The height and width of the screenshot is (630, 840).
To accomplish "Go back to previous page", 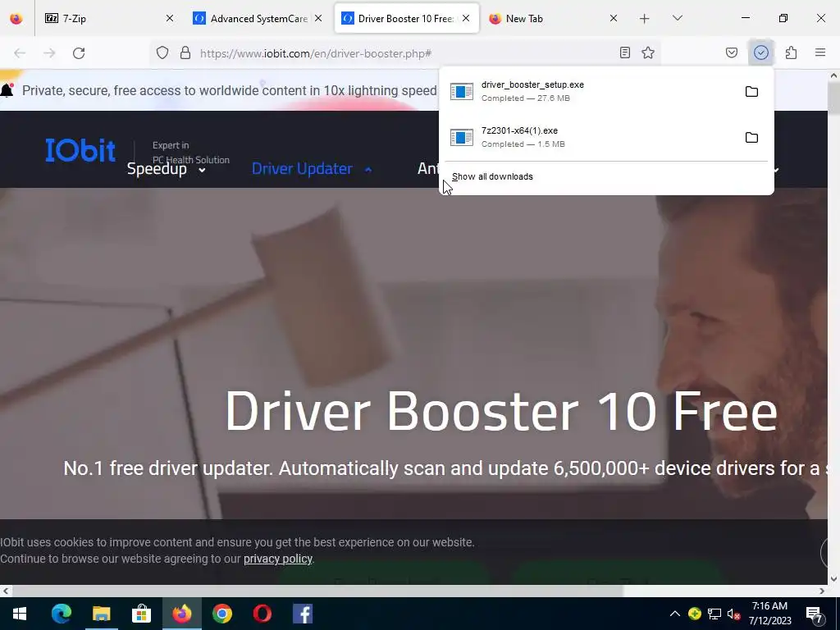I will pyautogui.click(x=20, y=53).
